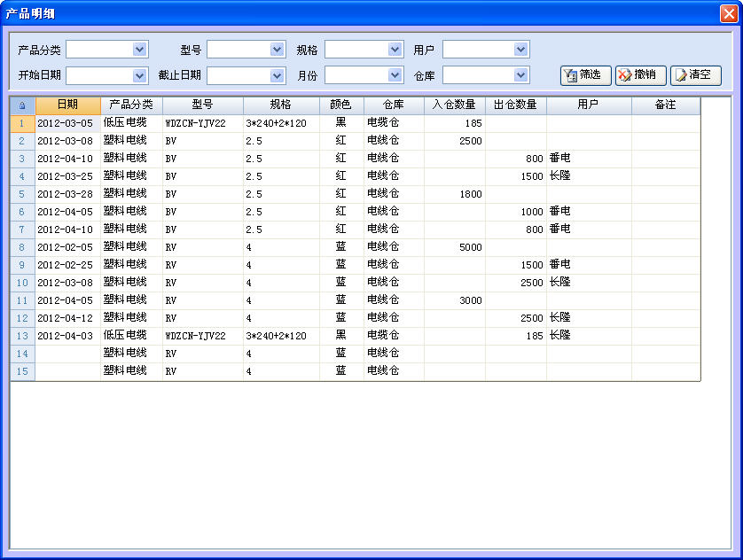743x560 pixels.
Task: Open the 型号 dropdown list
Action: tap(277, 50)
